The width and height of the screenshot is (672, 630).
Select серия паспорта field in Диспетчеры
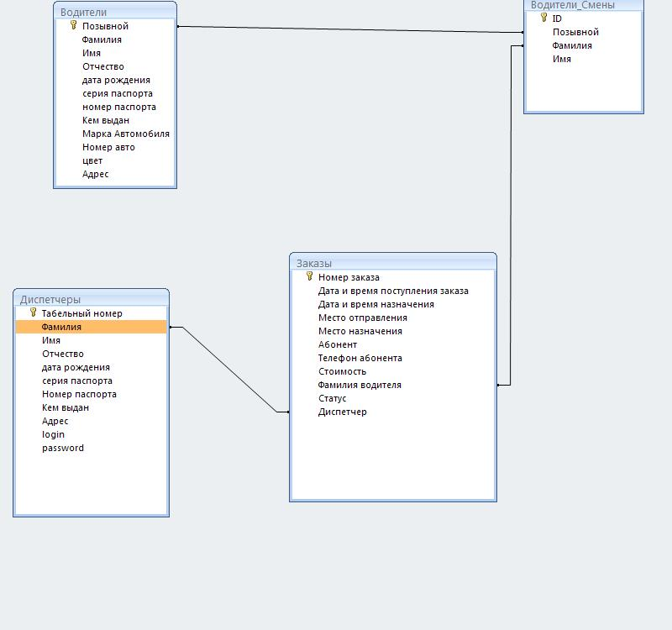click(77, 381)
